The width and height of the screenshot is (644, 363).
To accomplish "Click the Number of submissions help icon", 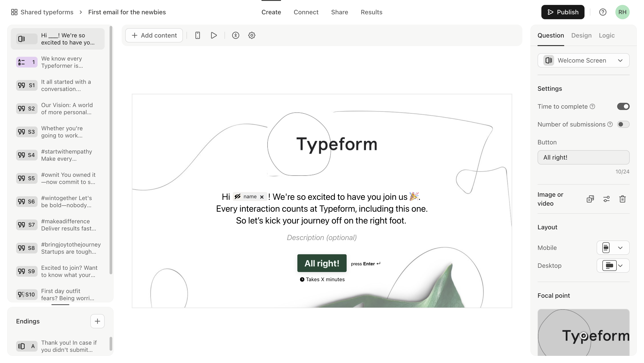I will pos(610,124).
